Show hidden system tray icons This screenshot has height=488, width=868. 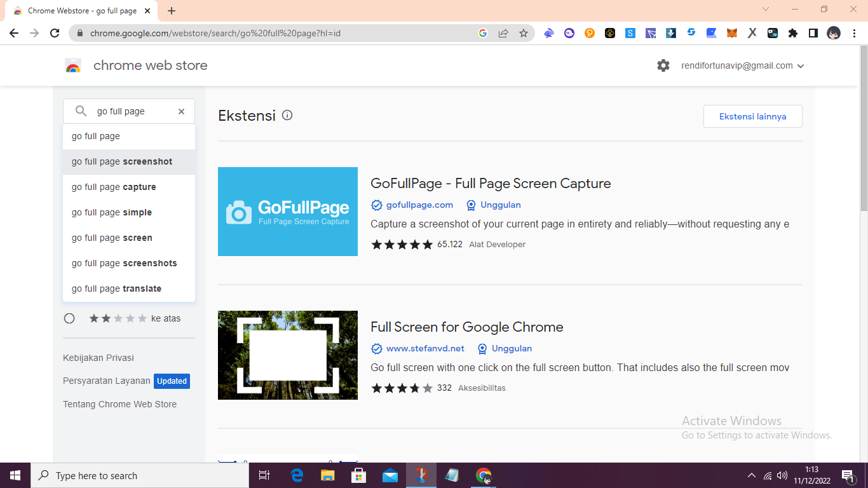coord(752,475)
